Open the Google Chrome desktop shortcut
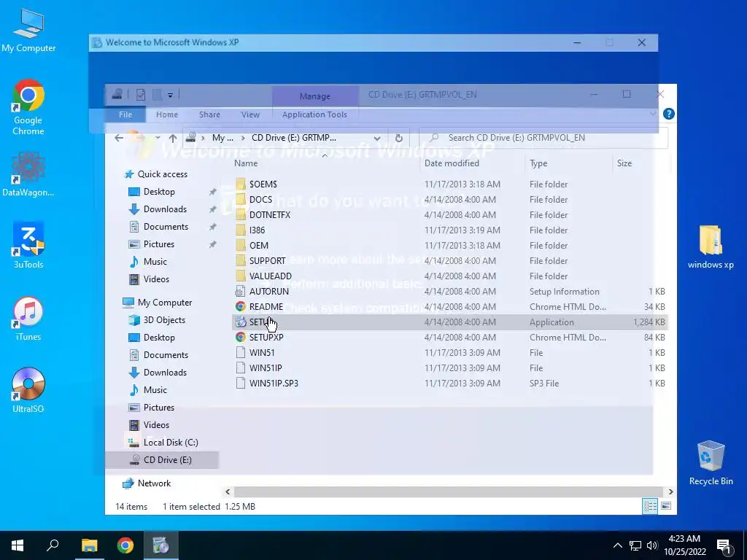Image resolution: width=747 pixels, height=560 pixels. click(x=28, y=107)
